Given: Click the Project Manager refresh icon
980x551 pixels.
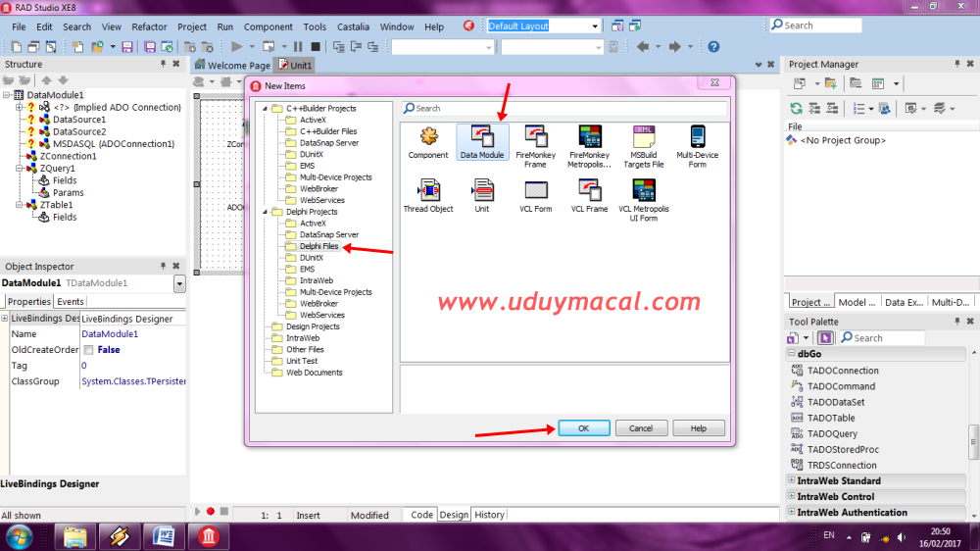Looking at the screenshot, I should point(796,108).
